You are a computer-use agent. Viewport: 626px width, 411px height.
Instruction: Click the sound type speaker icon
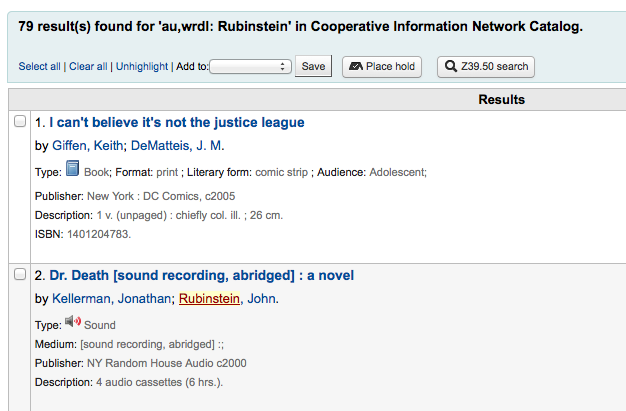[x=72, y=323]
